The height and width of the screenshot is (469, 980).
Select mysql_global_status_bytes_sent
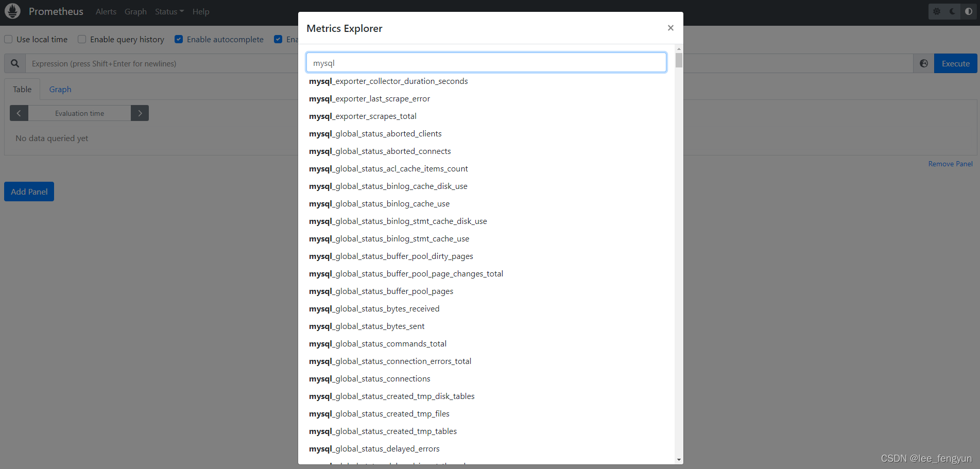[367, 326]
